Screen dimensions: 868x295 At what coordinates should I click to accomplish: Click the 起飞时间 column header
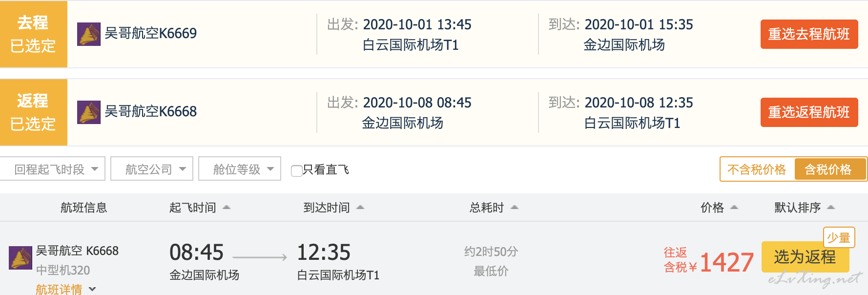(x=193, y=208)
